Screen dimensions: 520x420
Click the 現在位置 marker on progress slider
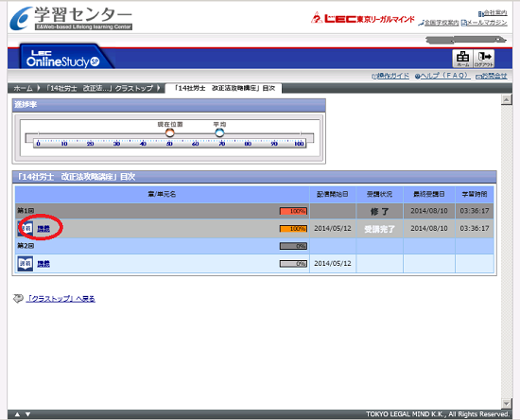point(170,133)
